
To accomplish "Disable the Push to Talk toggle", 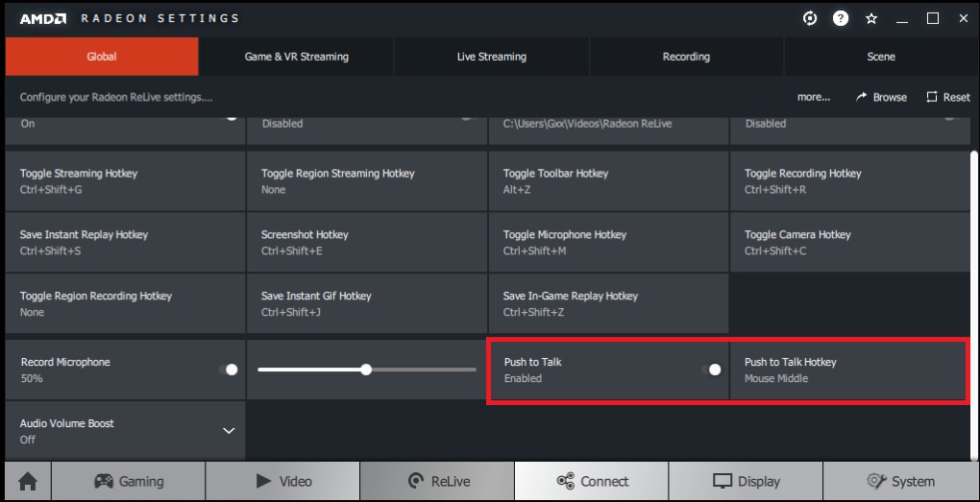I will click(712, 370).
